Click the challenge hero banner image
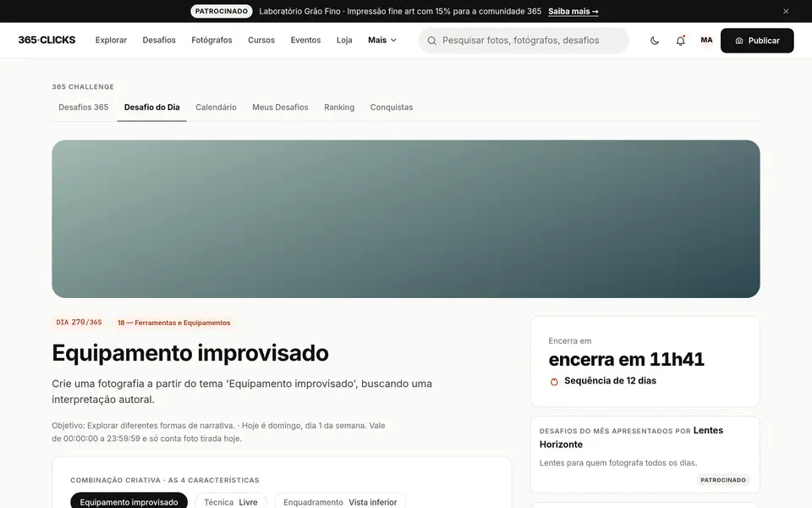812x508 pixels. click(x=406, y=218)
